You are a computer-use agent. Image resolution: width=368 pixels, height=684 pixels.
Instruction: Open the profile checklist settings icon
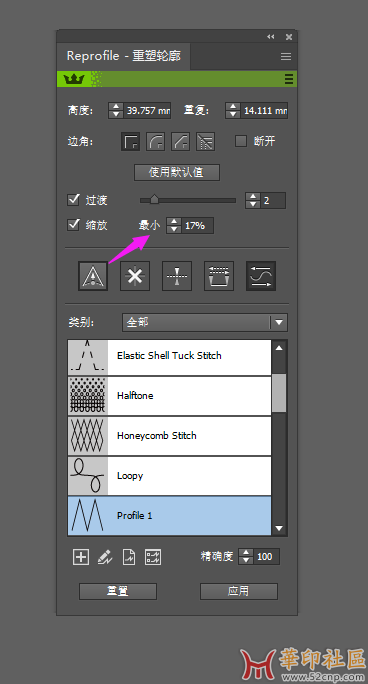coord(153,557)
